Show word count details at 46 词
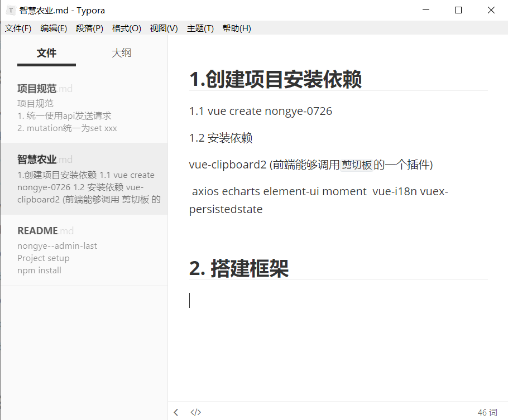This screenshot has height=420, width=508. coord(487,413)
